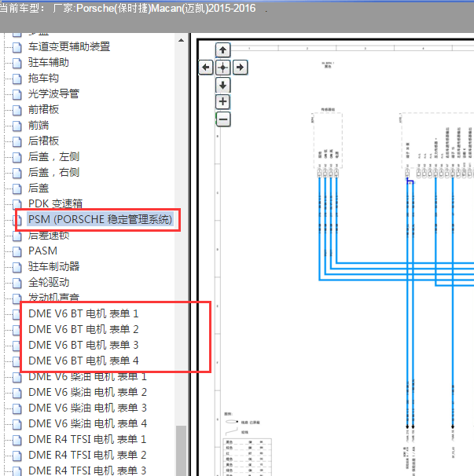This screenshot has width=474, height=476.
Task: Click tree scrollbar up arrow
Action: coord(182,40)
